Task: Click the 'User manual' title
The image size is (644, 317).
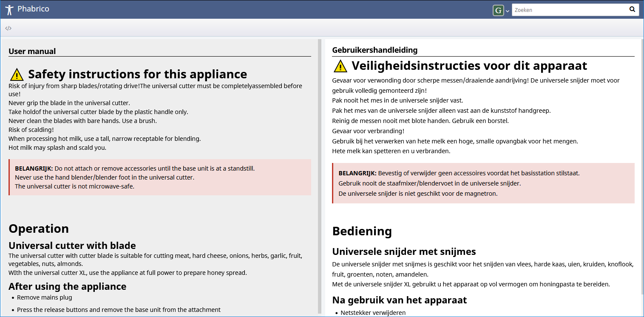Action: coord(32,51)
